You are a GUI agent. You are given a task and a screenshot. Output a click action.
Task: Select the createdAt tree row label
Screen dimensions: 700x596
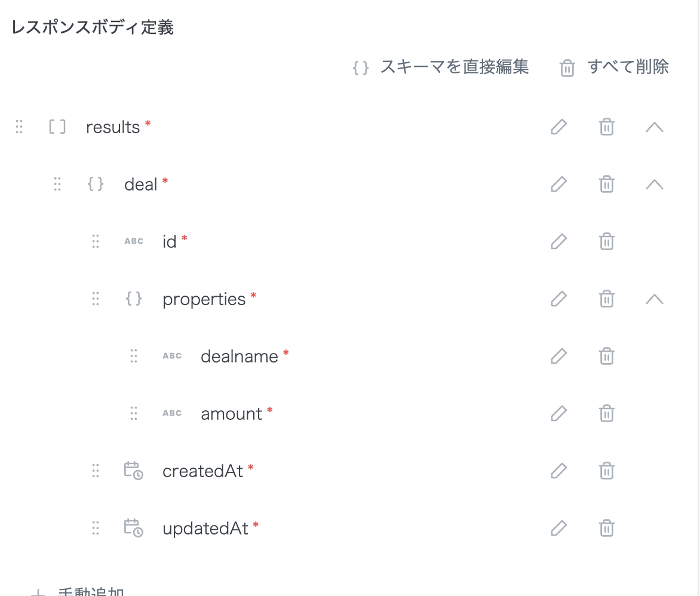click(x=202, y=471)
